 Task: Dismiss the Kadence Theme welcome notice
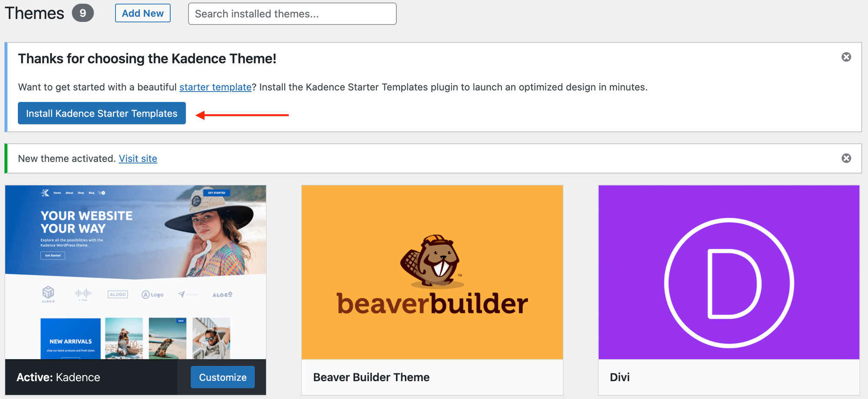846,57
